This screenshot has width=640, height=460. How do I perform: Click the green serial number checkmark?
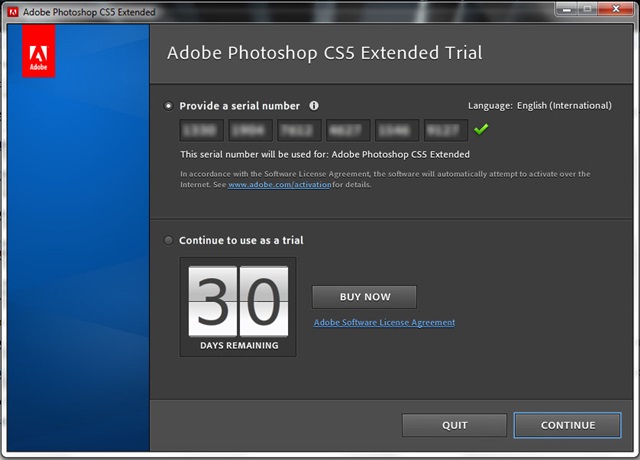click(481, 129)
